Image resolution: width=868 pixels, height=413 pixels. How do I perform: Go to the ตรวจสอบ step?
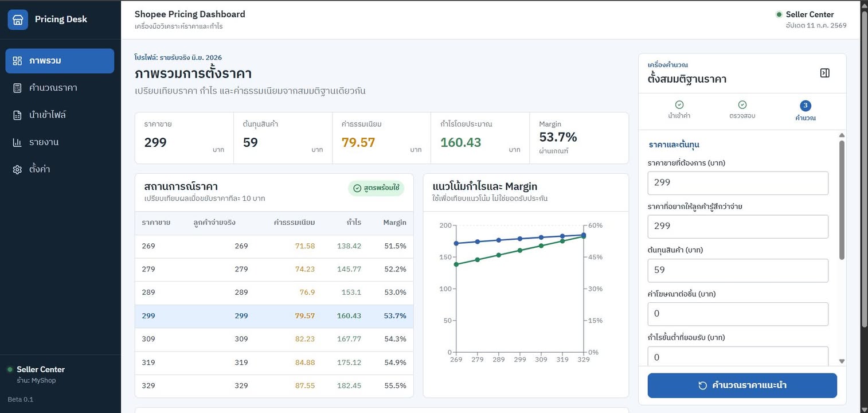pos(742,110)
